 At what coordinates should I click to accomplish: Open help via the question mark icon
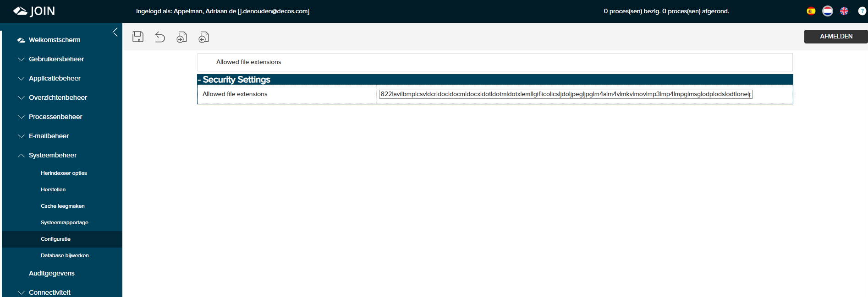(862, 11)
